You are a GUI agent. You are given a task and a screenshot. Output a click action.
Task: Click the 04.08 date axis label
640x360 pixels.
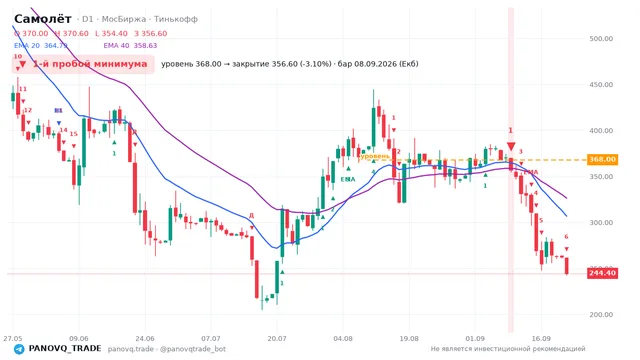(x=343, y=338)
